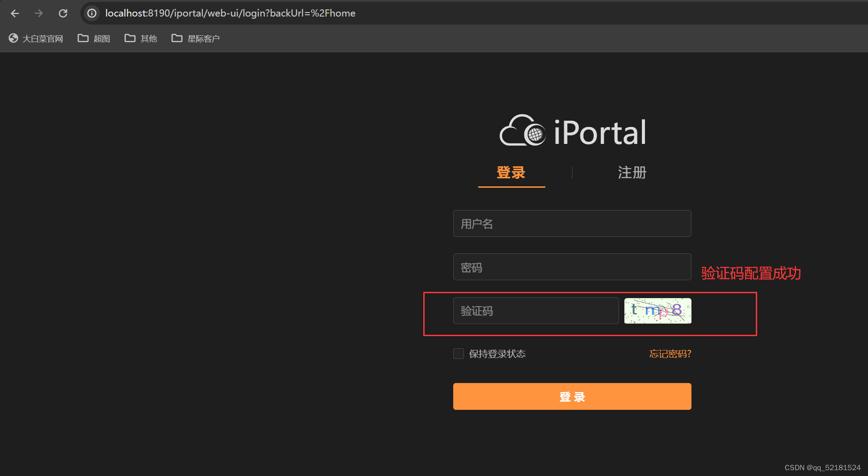Screen dimensions: 868x476
Task: Click the page reload icon
Action: click(63, 13)
